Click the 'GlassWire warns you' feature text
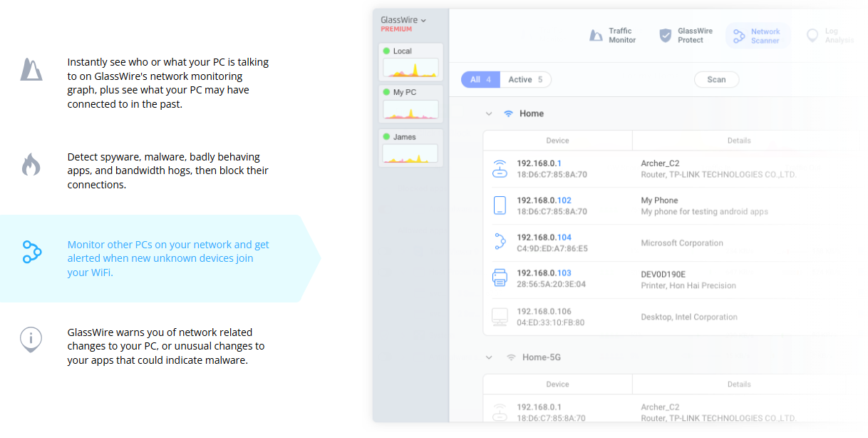The height and width of the screenshot is (438, 868). (166, 346)
